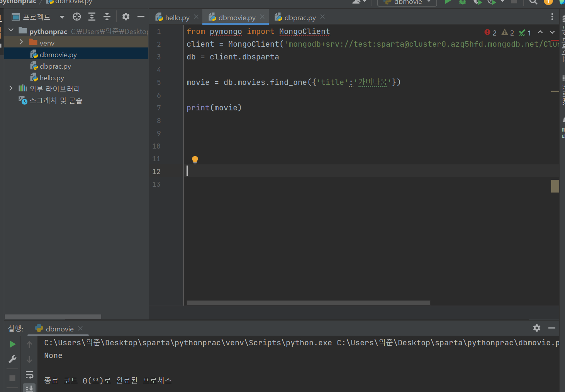Click the find_one call on line 5

[288, 82]
